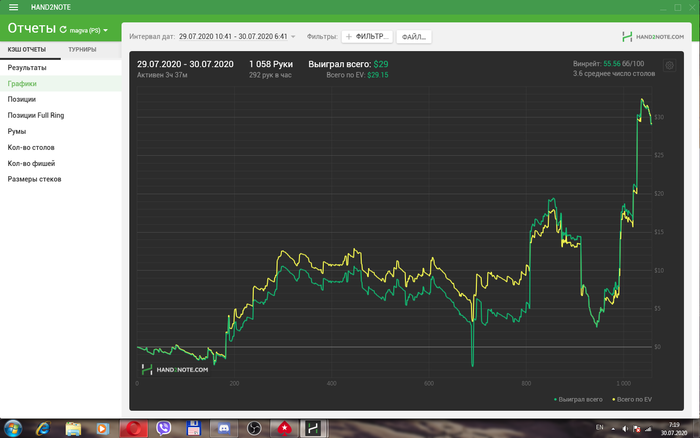This screenshot has width=700, height=438.
Task: Open Discord from the taskbar
Action: click(x=224, y=429)
